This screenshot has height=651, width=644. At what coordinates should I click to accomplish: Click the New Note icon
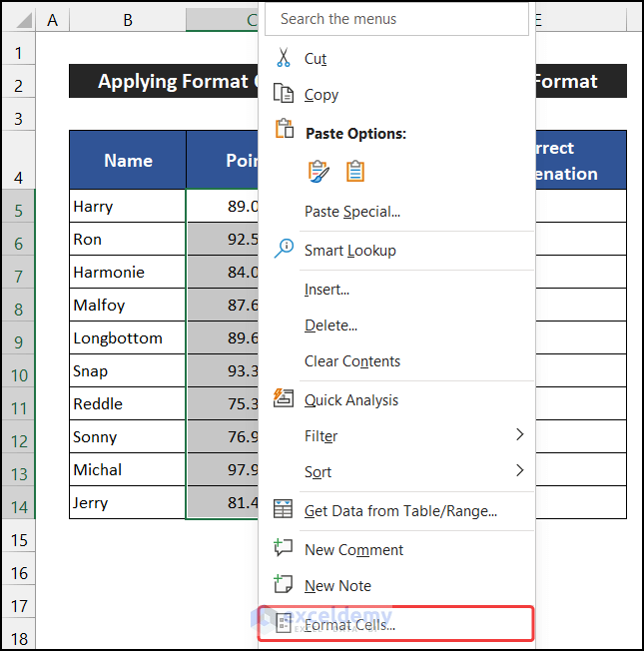tap(285, 585)
